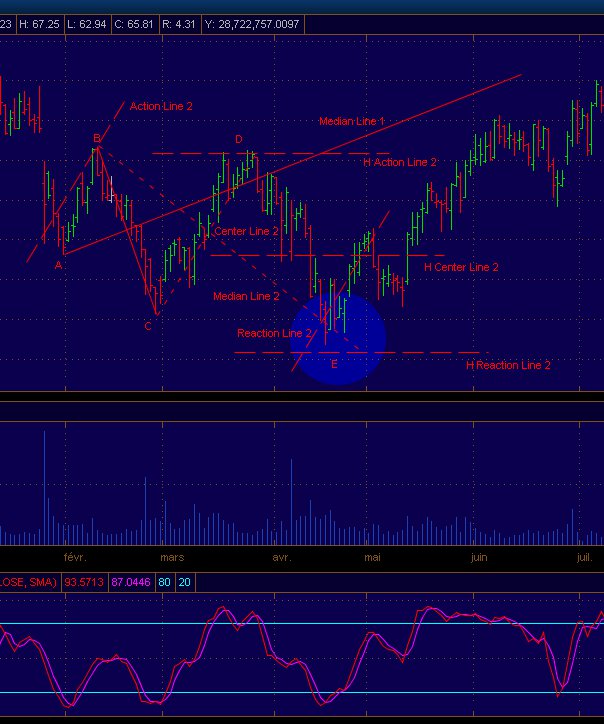Click the mars date axis label
604x724 pixels.
pyautogui.click(x=172, y=557)
